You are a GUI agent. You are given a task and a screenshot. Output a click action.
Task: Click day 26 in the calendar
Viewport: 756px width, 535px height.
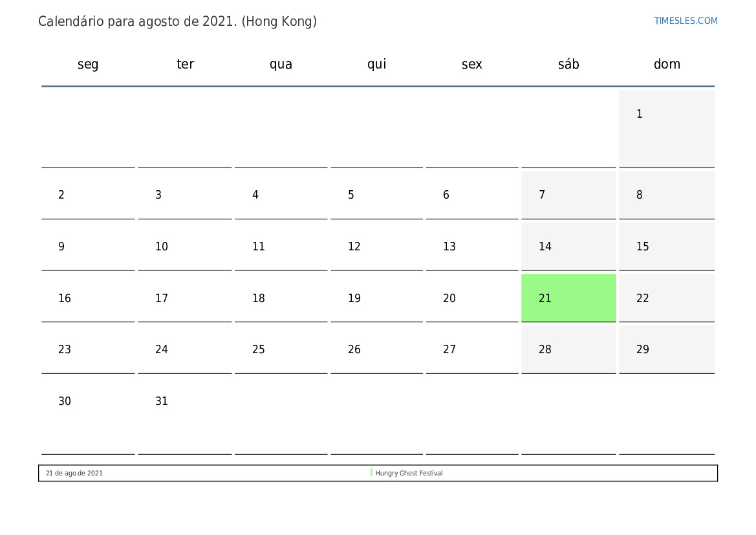376,350
